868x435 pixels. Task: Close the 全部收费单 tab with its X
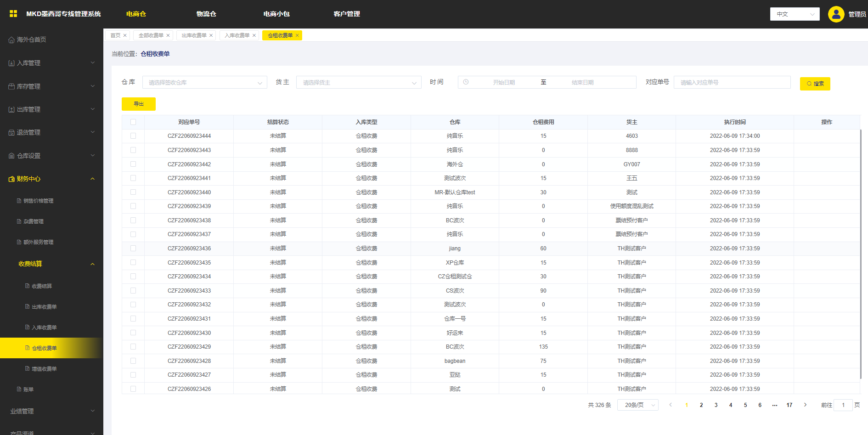[168, 35]
